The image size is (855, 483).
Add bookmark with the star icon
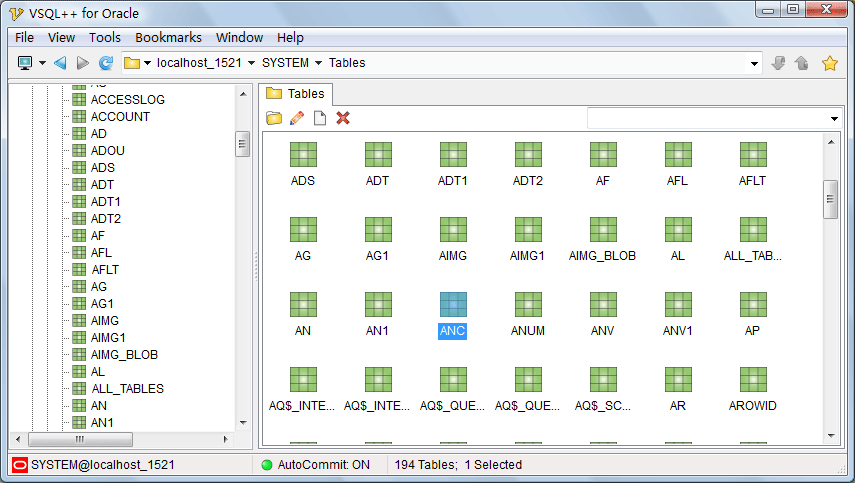830,63
